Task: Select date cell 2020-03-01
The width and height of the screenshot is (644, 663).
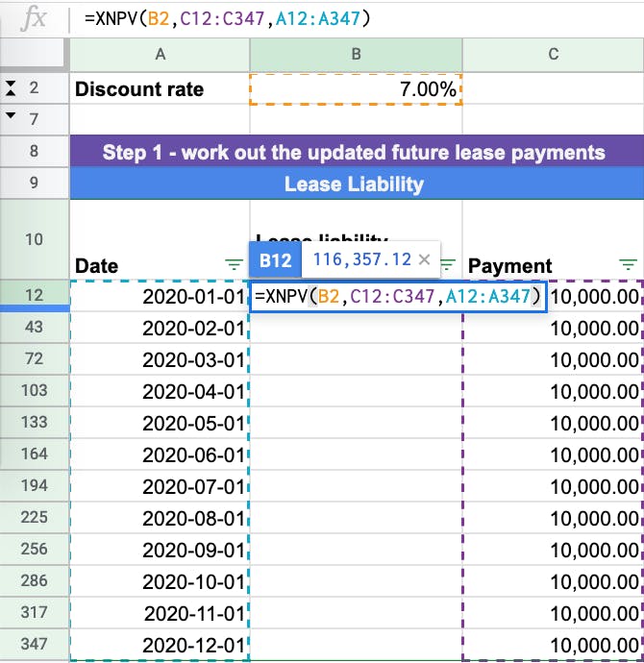Action: (160, 359)
